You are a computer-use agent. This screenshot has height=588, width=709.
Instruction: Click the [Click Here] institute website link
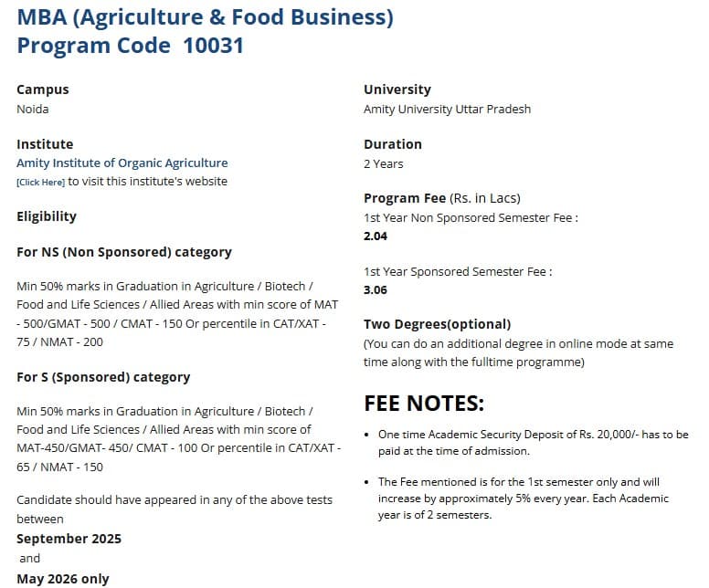40,183
